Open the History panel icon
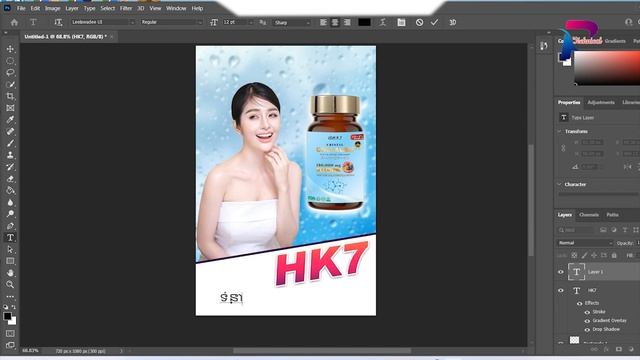The height and width of the screenshot is (360, 640). point(543,46)
